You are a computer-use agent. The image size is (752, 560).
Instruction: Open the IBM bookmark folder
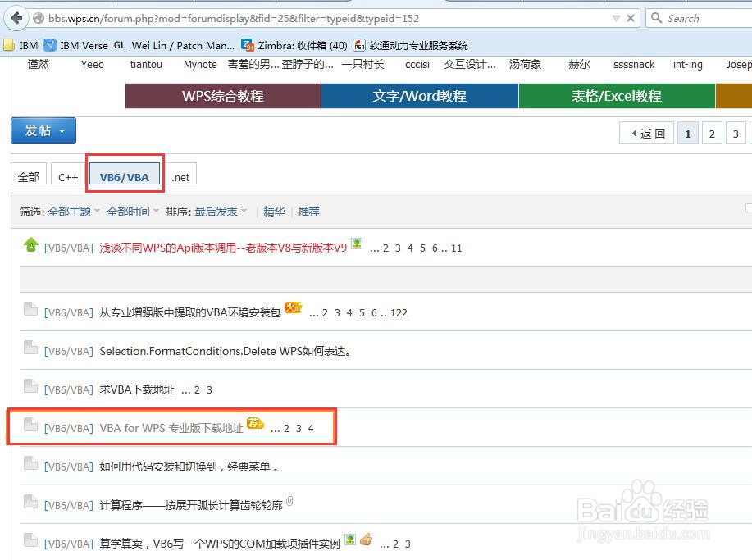[x=21, y=46]
